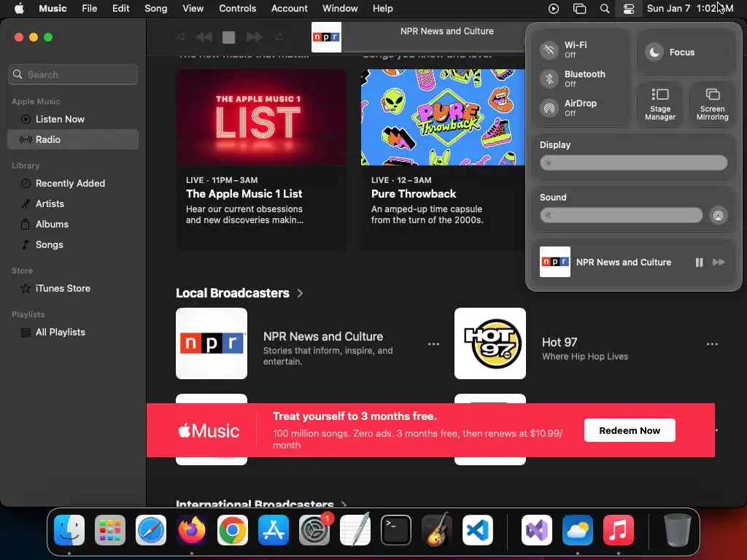The width and height of the screenshot is (747, 560).
Task: Open the Account menu
Action: (x=289, y=9)
